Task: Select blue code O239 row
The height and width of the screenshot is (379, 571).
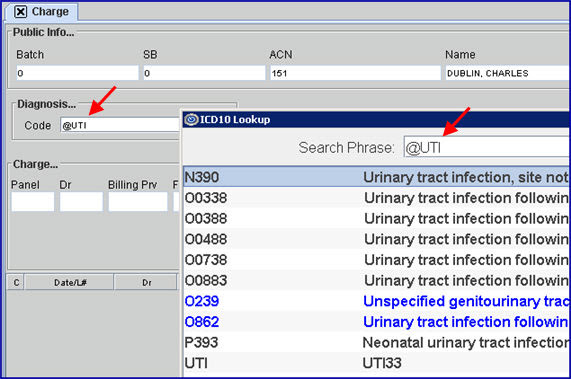Action: point(377,301)
